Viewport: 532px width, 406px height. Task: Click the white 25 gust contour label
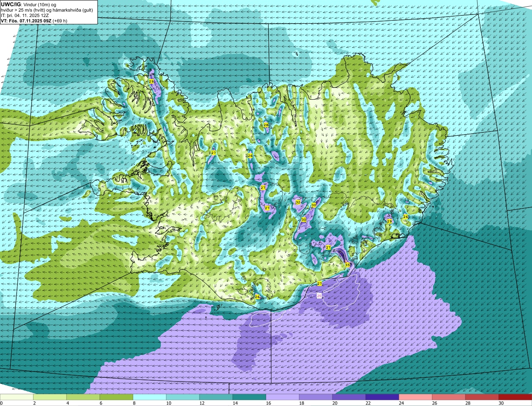319,296
